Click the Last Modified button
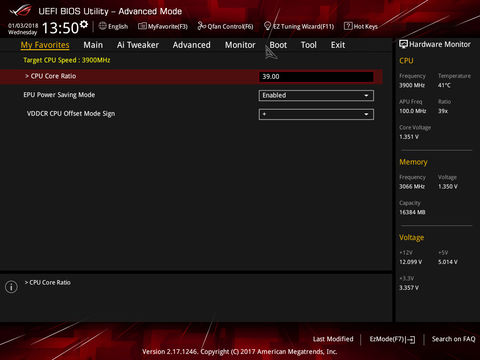480x360 pixels. pyautogui.click(x=333, y=339)
